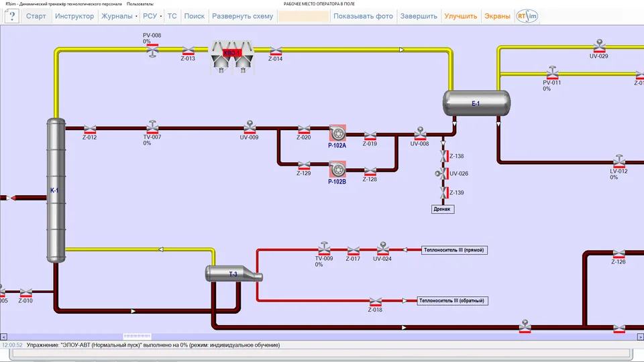Click Развернуть схему

pos(242,16)
